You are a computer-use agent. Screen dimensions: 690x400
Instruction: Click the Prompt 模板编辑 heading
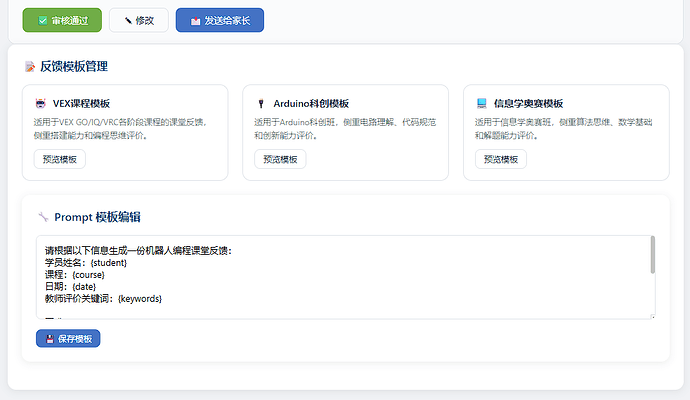coord(97,217)
